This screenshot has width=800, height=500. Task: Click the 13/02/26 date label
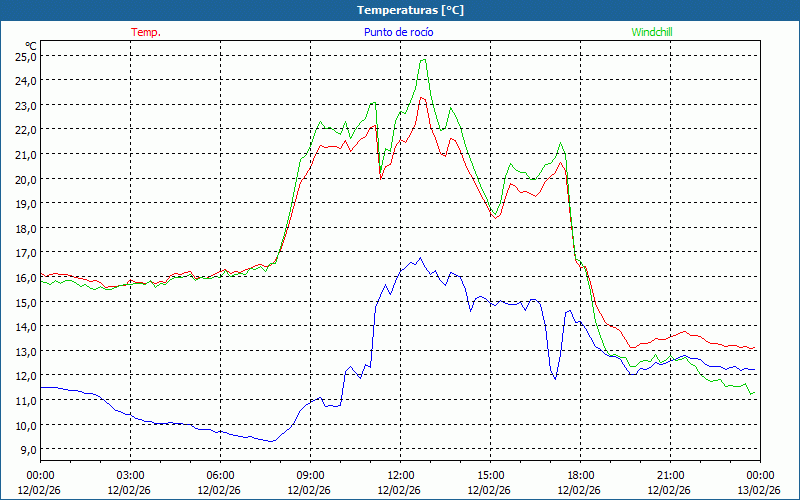(x=760, y=490)
